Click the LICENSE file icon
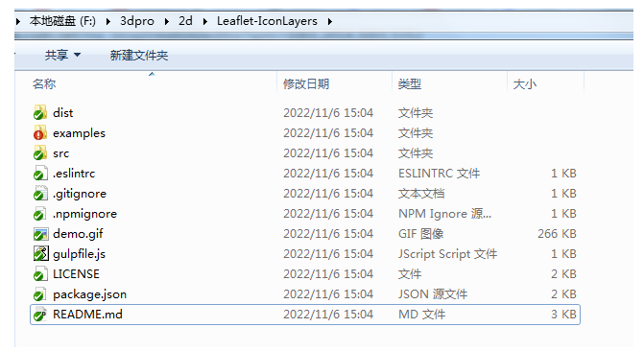Screen dimensions: 644x351 pyautogui.click(x=40, y=273)
